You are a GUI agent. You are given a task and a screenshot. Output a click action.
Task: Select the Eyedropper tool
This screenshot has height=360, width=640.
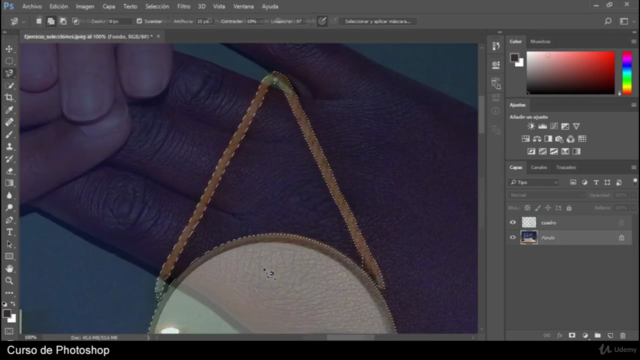[x=9, y=110]
